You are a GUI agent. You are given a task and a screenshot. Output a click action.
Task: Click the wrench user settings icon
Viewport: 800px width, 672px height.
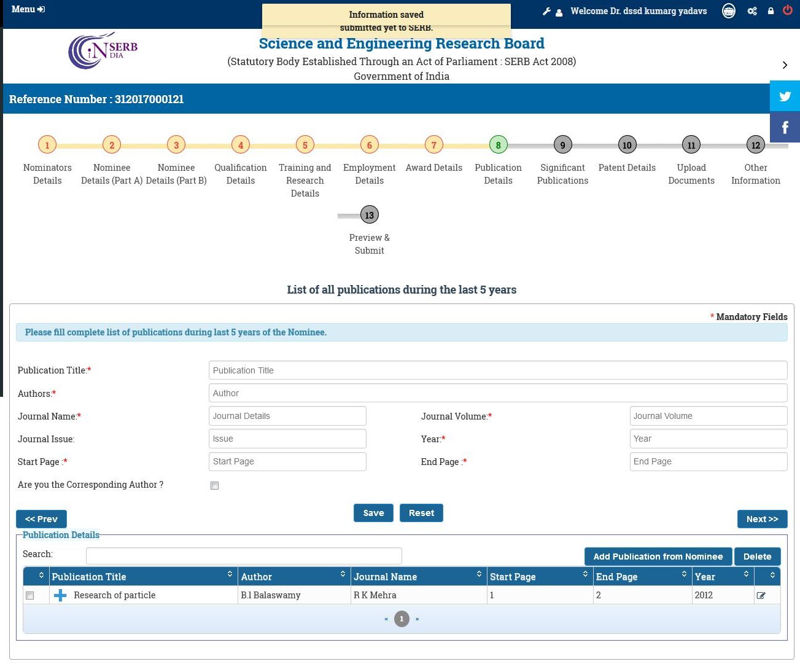click(x=546, y=11)
